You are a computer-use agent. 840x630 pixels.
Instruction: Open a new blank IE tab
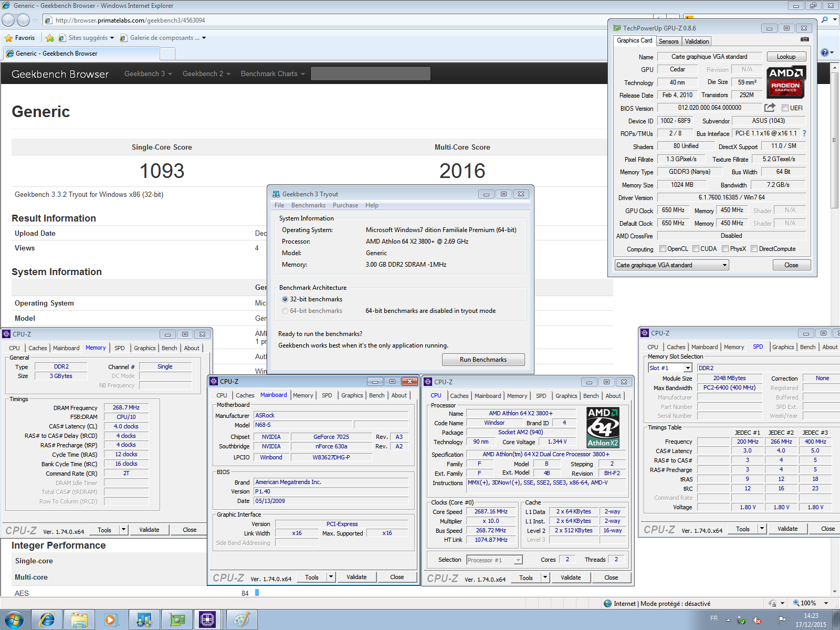pyautogui.click(x=167, y=54)
